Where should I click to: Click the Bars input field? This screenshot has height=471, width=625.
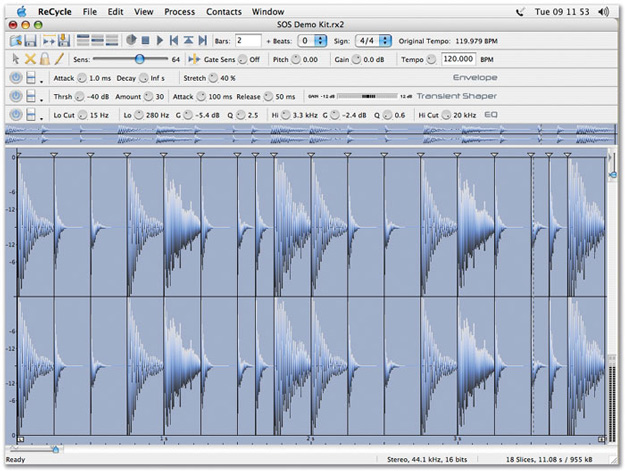pyautogui.click(x=248, y=41)
